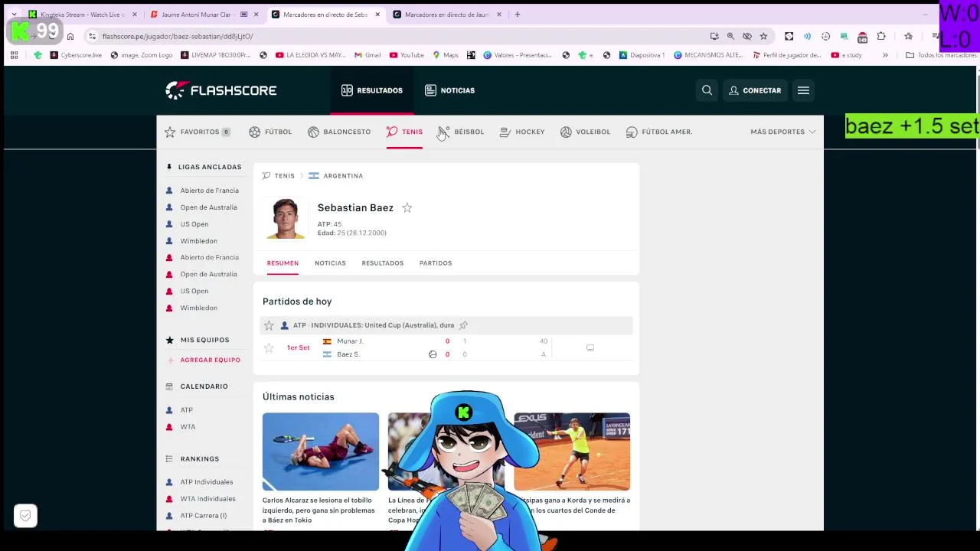The image size is (980, 551).
Task: Expand the bookmarks overflow chevron
Action: click(x=885, y=55)
